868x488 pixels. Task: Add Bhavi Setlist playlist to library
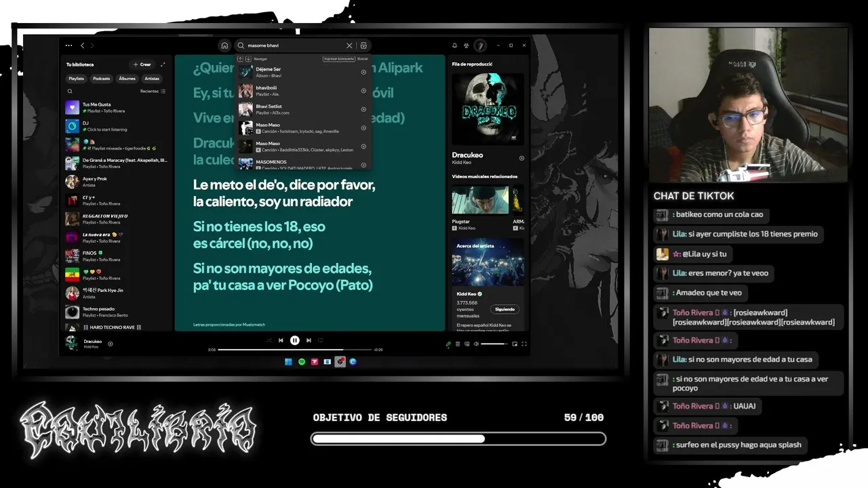click(363, 109)
